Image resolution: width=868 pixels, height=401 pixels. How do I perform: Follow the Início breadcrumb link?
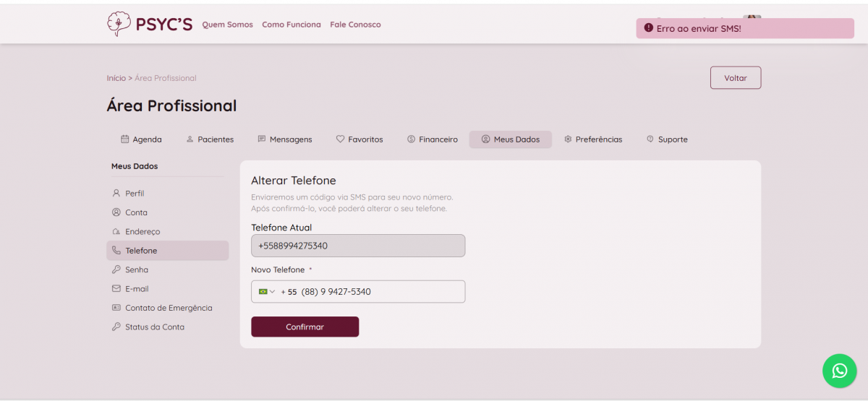[x=116, y=78]
